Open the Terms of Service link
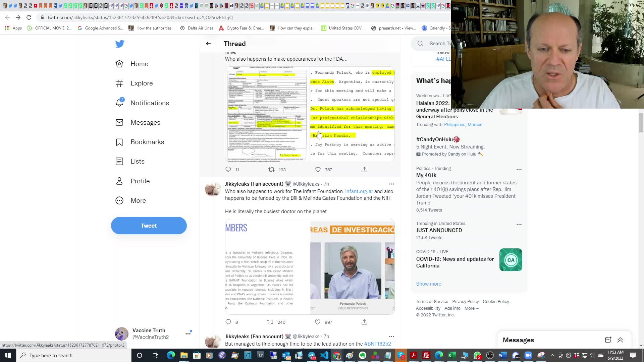The image size is (644, 362). tap(432, 302)
